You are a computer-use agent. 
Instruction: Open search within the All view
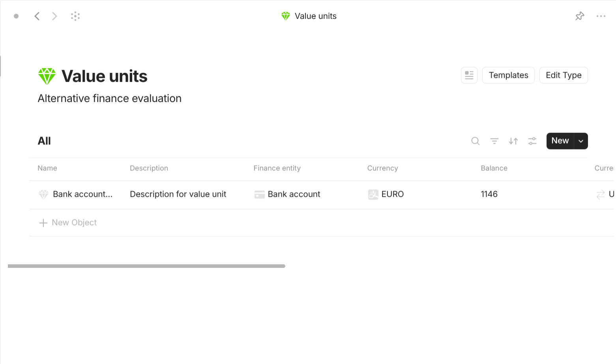[475, 141]
